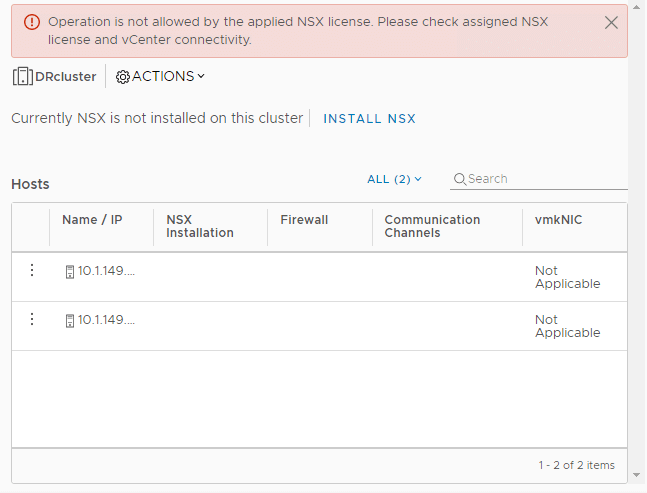
Task: Click the scrollbar down arrow
Action: coord(637,475)
